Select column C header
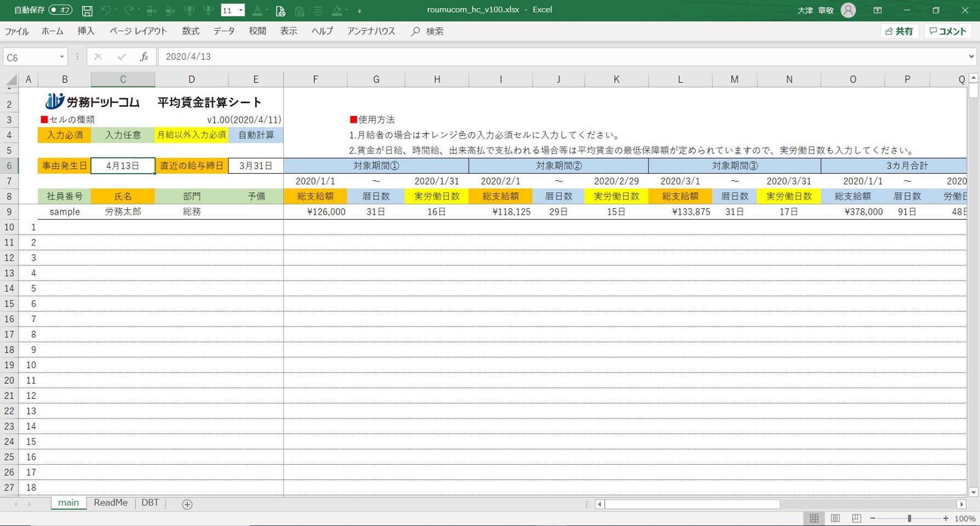This screenshot has width=980, height=526. point(123,79)
